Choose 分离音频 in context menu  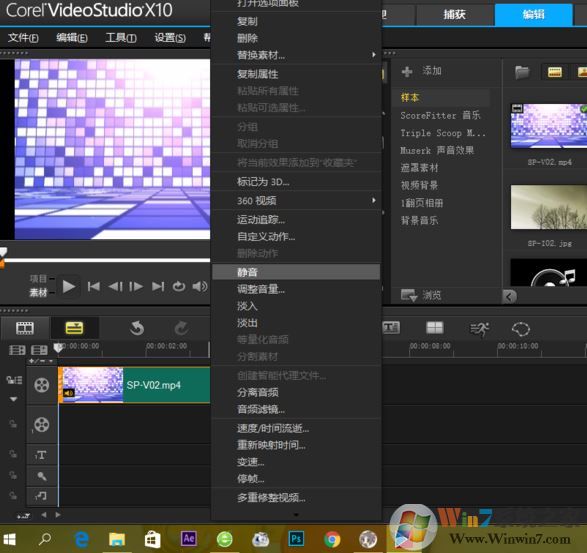(x=296, y=392)
